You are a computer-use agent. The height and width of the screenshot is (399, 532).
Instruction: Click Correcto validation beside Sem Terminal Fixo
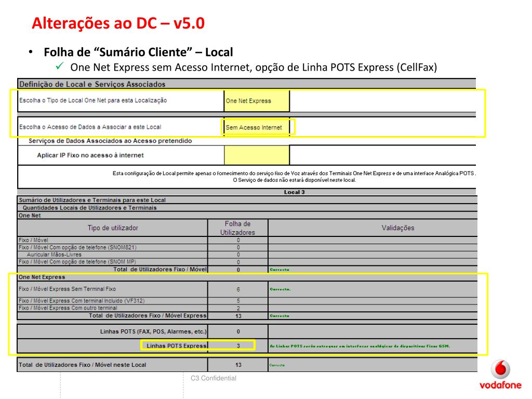tap(280, 289)
